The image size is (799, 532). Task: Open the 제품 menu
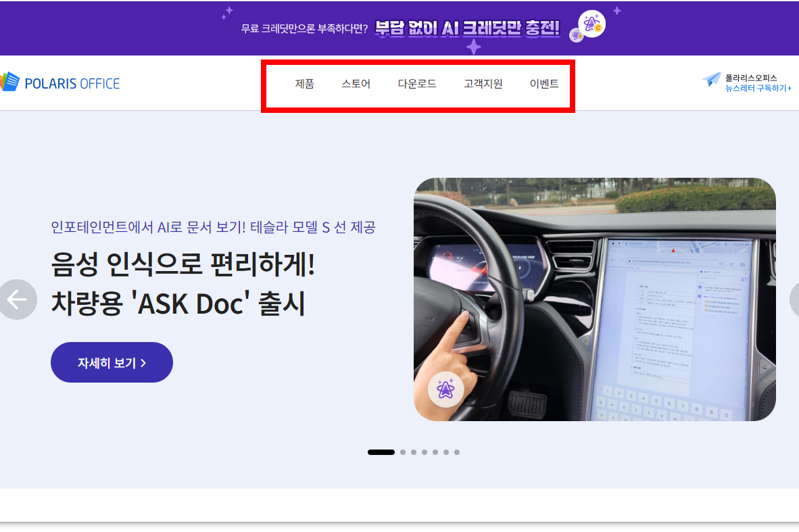305,84
